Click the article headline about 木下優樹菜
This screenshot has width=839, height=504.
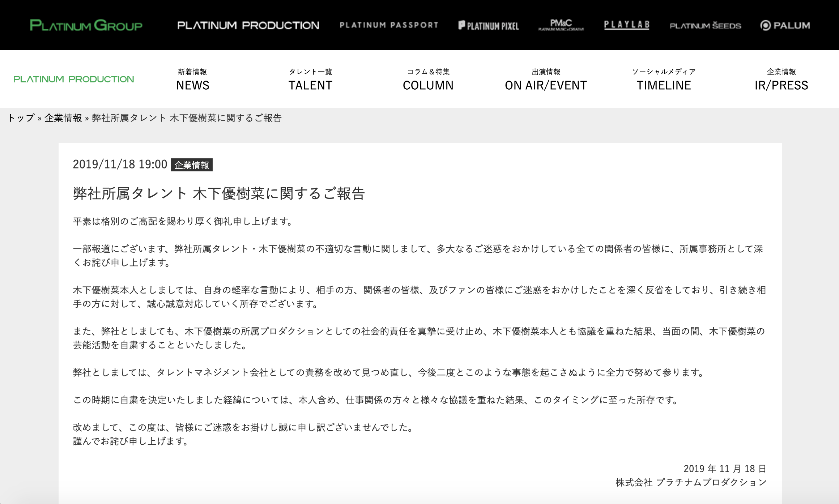click(x=219, y=193)
